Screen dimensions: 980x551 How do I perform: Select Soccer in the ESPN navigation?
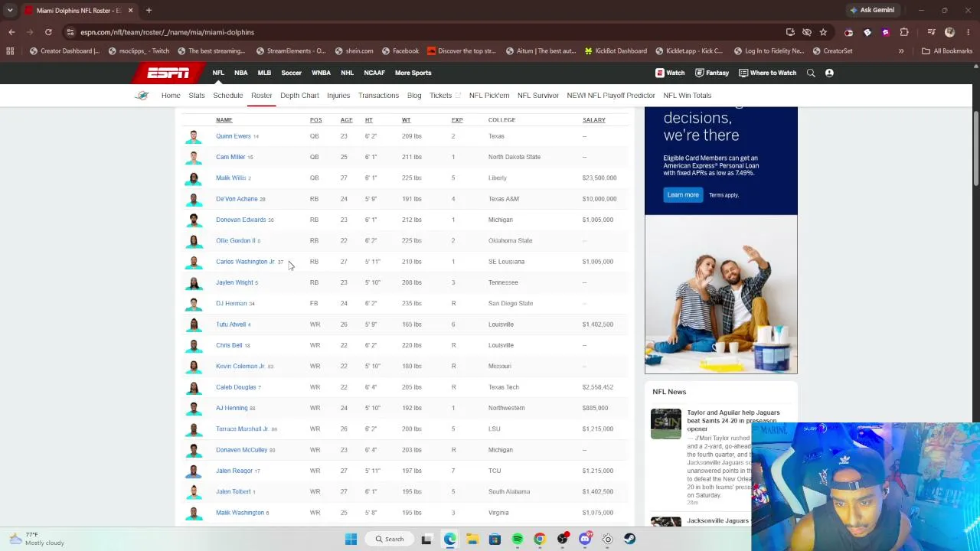tap(291, 73)
